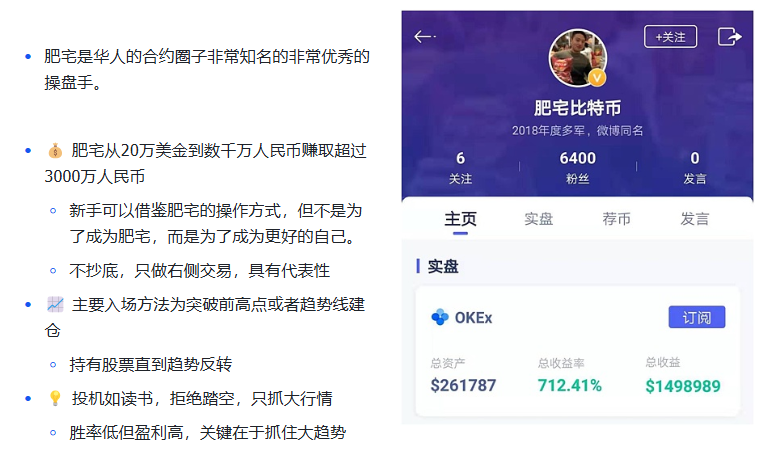Click the chart trend emoji icon
Image resolution: width=769 pixels, height=460 pixels.
tap(55, 305)
